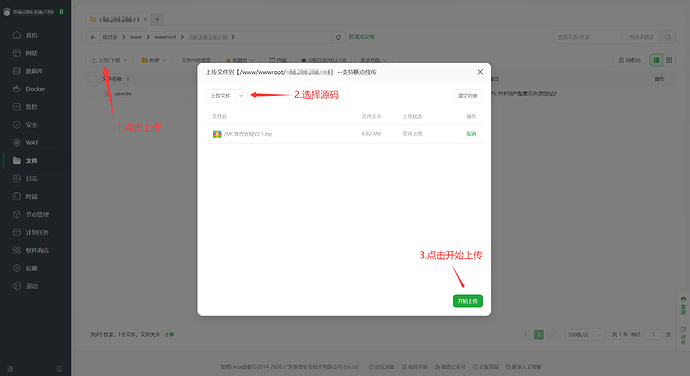The image size is (690, 376).
Task: Expand the 上传文件 dropdown arrow in dialog
Action: click(x=241, y=96)
